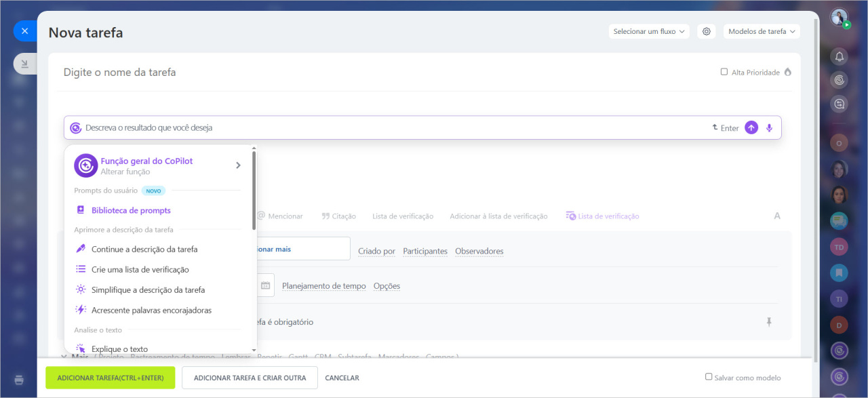Image resolution: width=868 pixels, height=398 pixels.
Task: Choose Acrescente palavras encorajadoras
Action: point(151,310)
